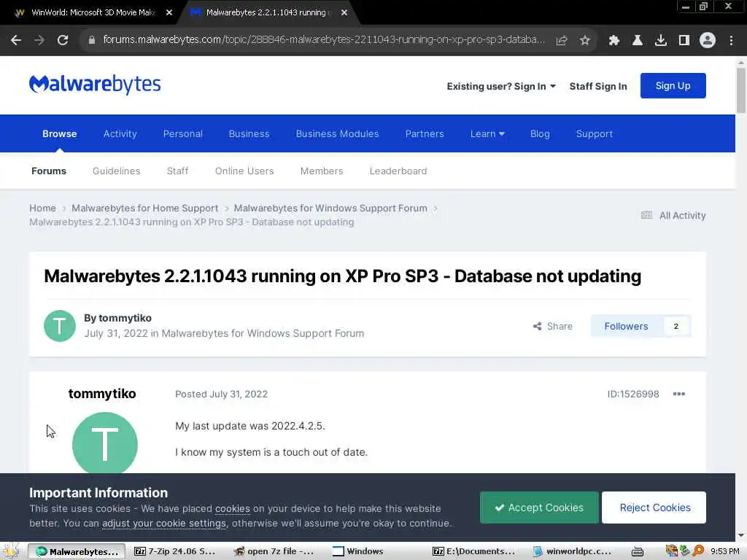This screenshot has width=747, height=560.
Task: Reload the current page
Action: pos(63,40)
